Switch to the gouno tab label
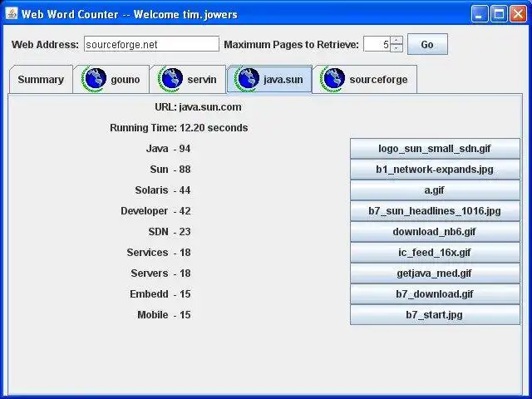 coord(126,80)
